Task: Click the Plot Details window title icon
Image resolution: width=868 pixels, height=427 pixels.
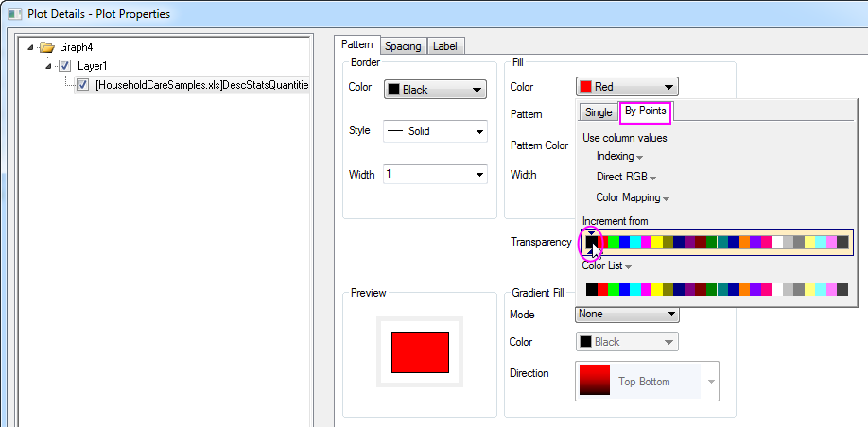Action: pyautogui.click(x=15, y=14)
